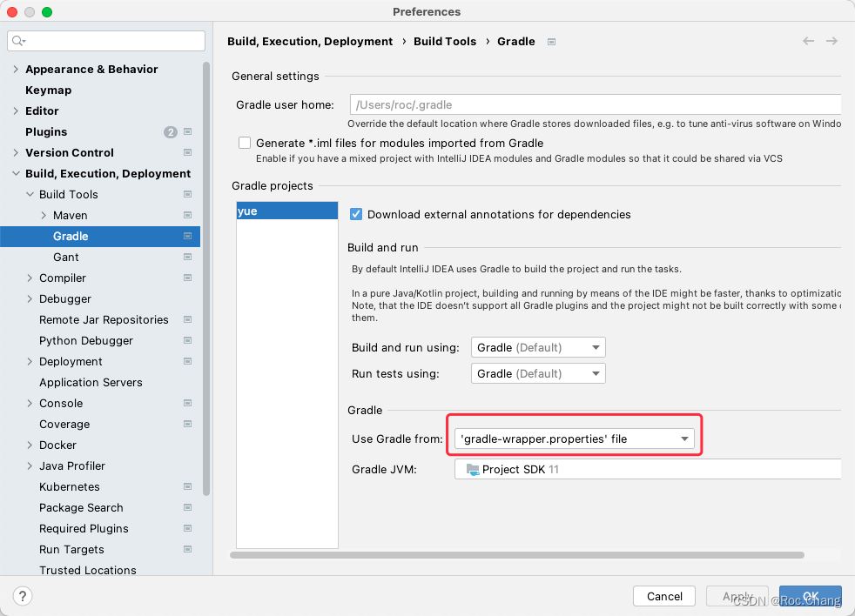Open the Build and run using dropdown
855x616 pixels.
pos(538,347)
